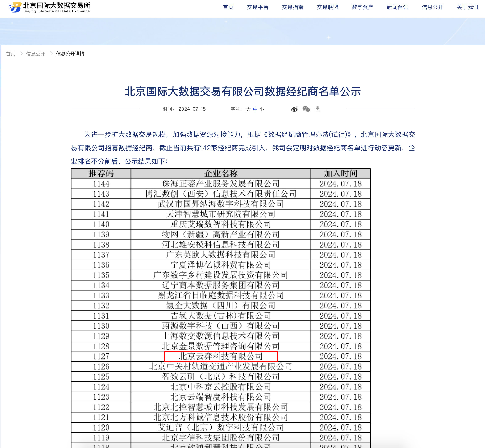
Task: Click the Beijing International Data Exchange logo
Action: point(50,7)
